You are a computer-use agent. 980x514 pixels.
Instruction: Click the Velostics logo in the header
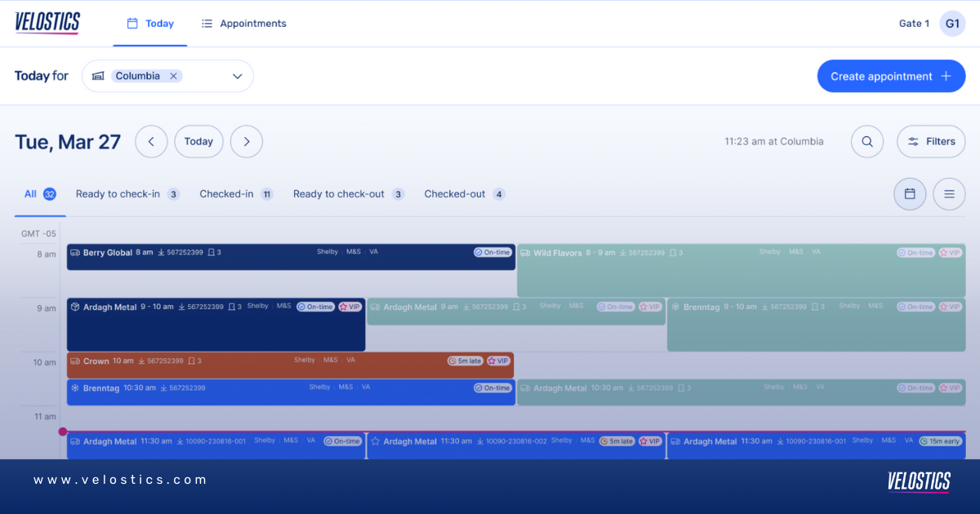(x=47, y=23)
